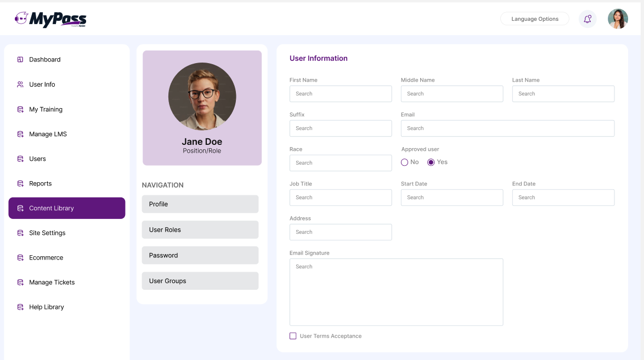This screenshot has height=360, width=644.
Task: Click the Suffix field
Action: (x=341, y=128)
